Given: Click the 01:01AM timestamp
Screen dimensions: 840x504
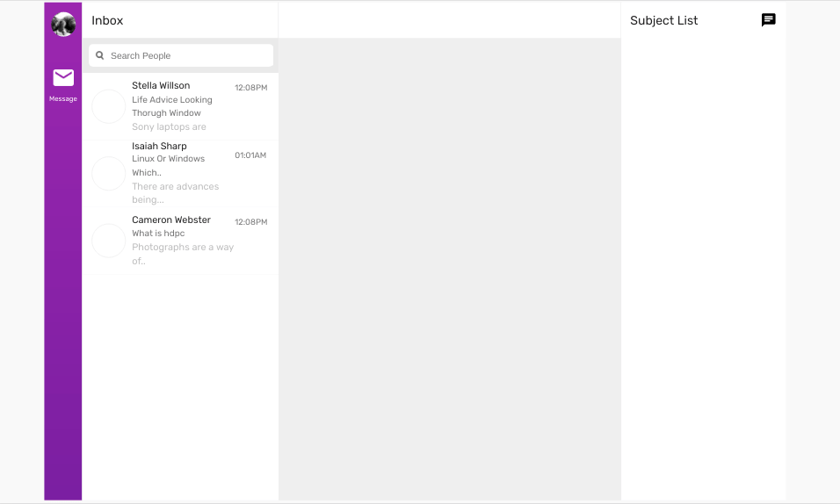Looking at the screenshot, I should click(x=250, y=155).
